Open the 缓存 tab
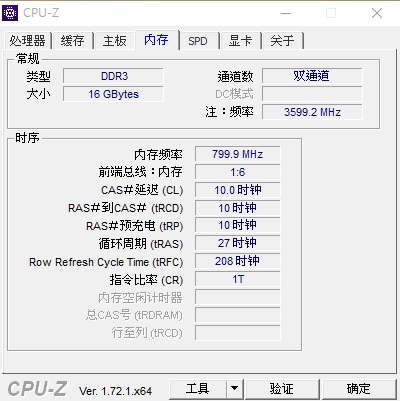The image size is (400, 401). [72, 41]
